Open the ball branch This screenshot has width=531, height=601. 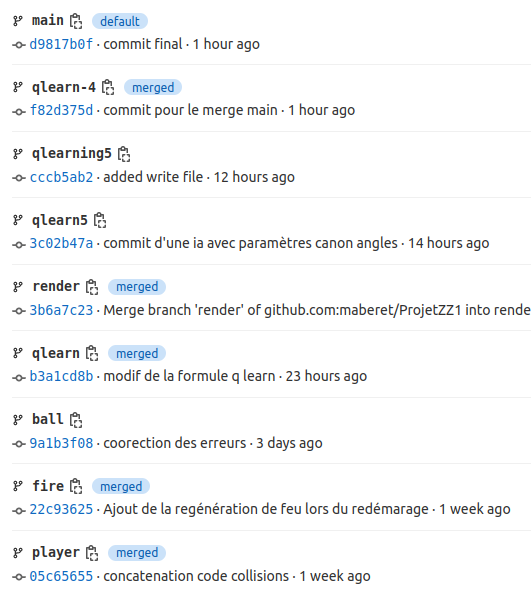point(48,419)
